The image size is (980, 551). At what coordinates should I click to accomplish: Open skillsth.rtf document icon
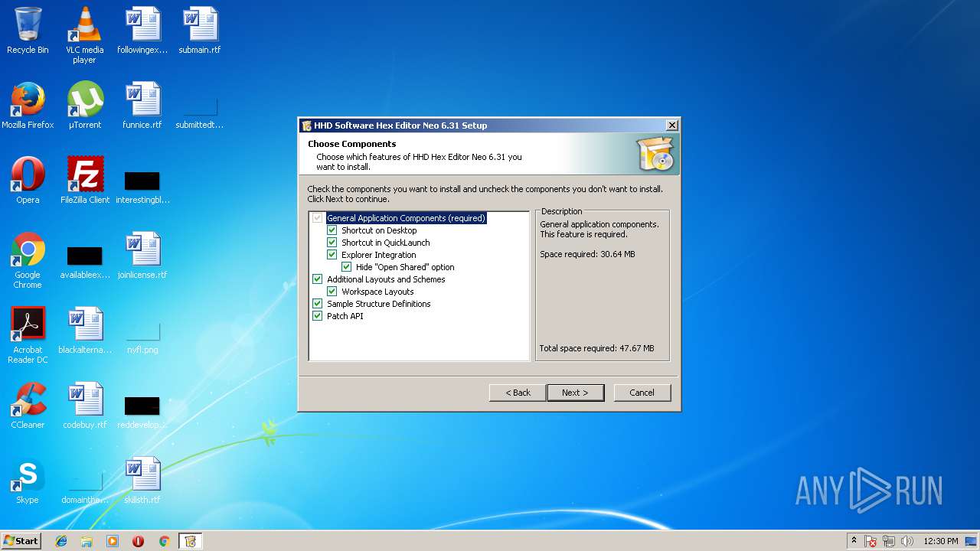point(142,481)
